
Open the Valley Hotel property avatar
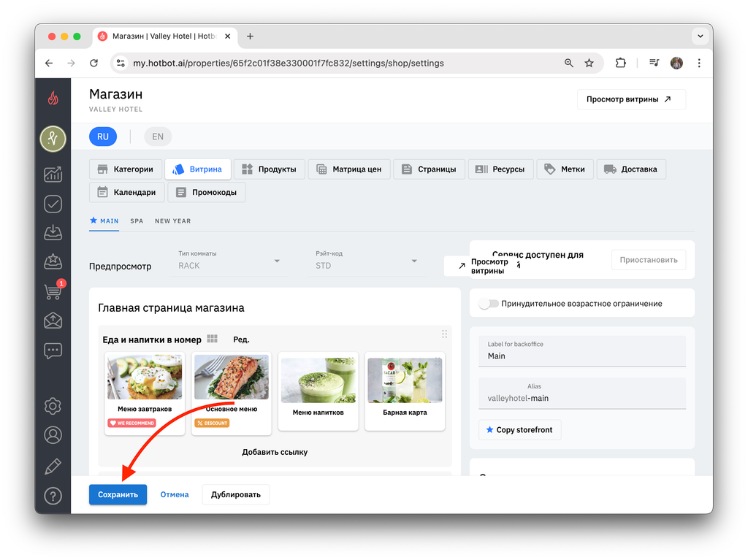[53, 138]
